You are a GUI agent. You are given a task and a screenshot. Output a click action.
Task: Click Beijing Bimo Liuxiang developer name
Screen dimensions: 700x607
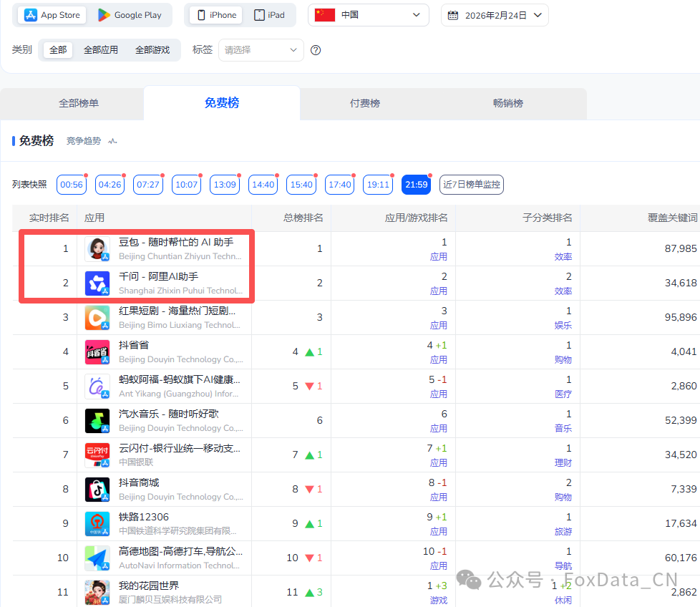[180, 325]
